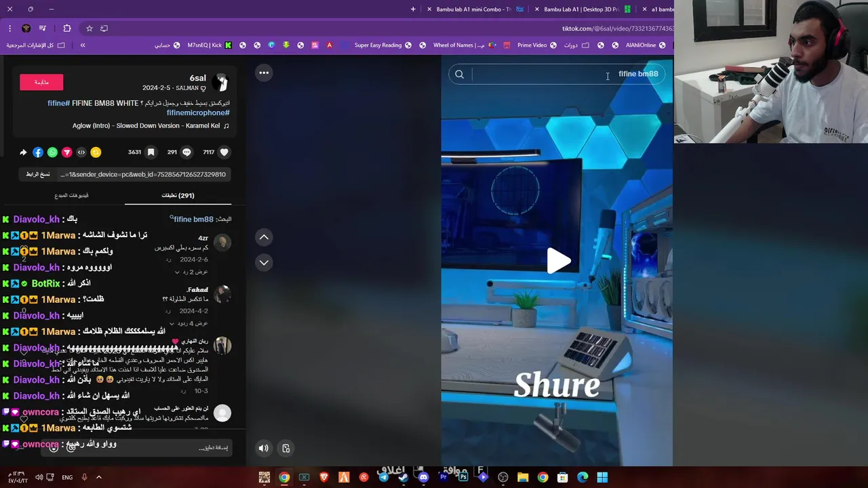Click the embed code icon
Image resolution: width=868 pixels, height=488 pixels.
point(81,152)
